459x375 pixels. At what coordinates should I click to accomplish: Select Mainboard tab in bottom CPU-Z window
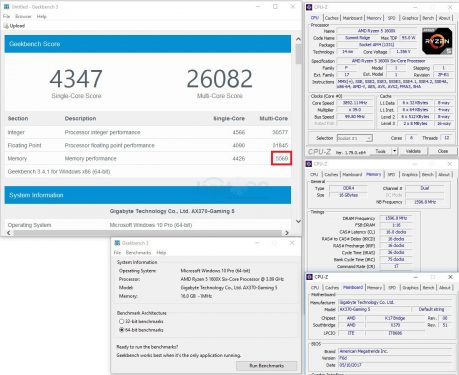(x=353, y=287)
